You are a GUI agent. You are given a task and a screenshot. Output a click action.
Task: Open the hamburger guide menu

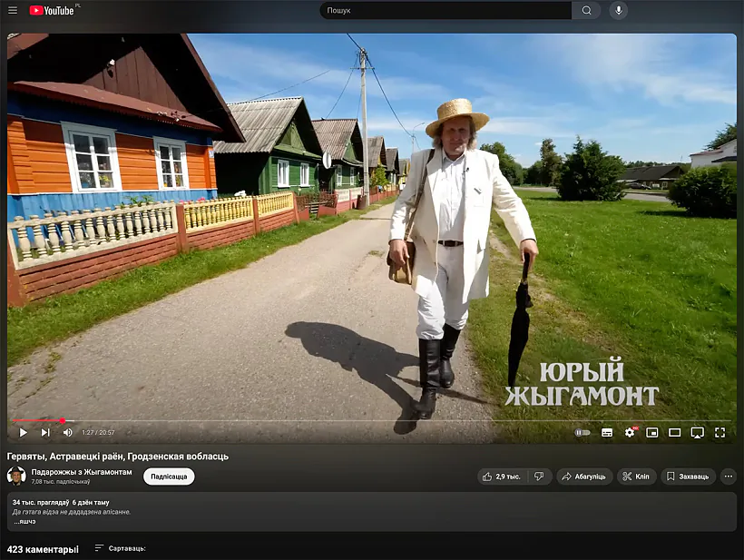pyautogui.click(x=13, y=10)
